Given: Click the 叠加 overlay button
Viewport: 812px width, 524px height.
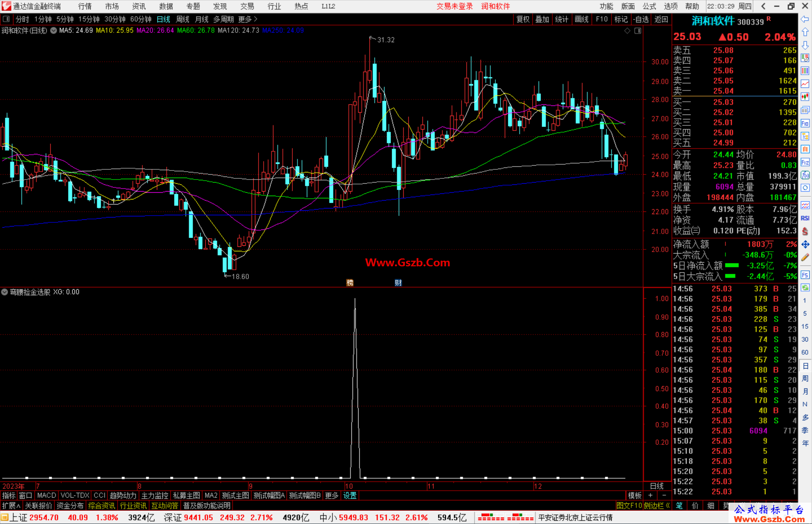Looking at the screenshot, I should [x=542, y=19].
